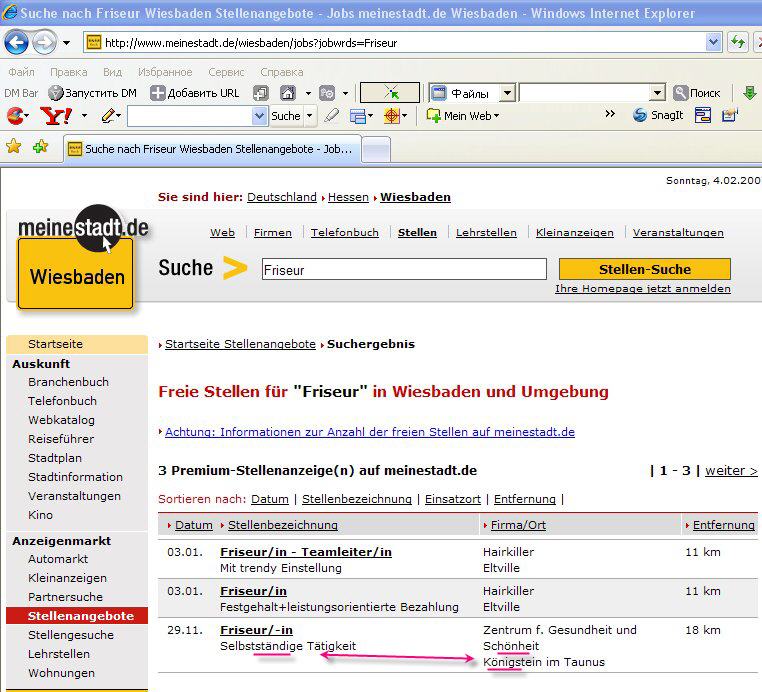Click the popup-blocker window icon
This screenshot has height=692, width=762.
click(358, 116)
